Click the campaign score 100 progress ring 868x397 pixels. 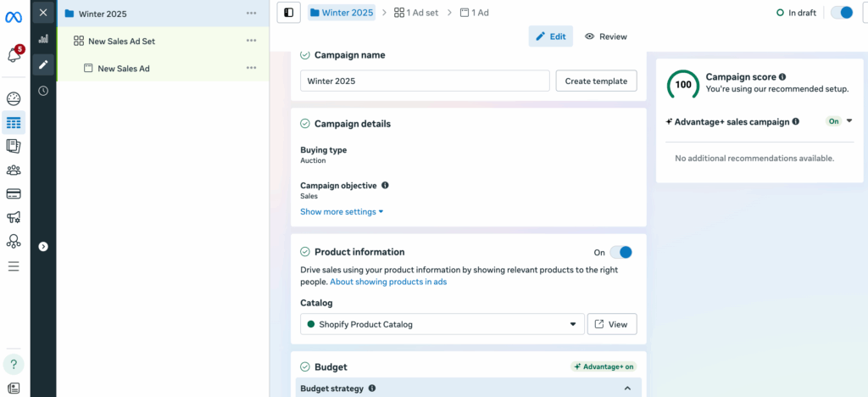point(682,84)
